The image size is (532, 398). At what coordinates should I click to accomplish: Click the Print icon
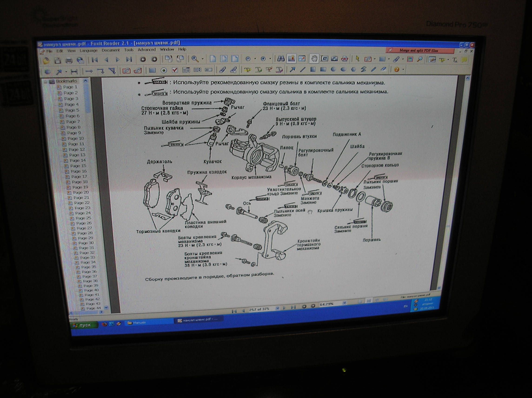[69, 60]
